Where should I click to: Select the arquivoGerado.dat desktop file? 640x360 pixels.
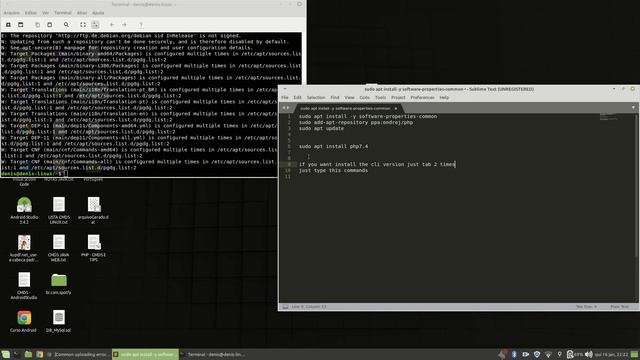pyautogui.click(x=93, y=211)
